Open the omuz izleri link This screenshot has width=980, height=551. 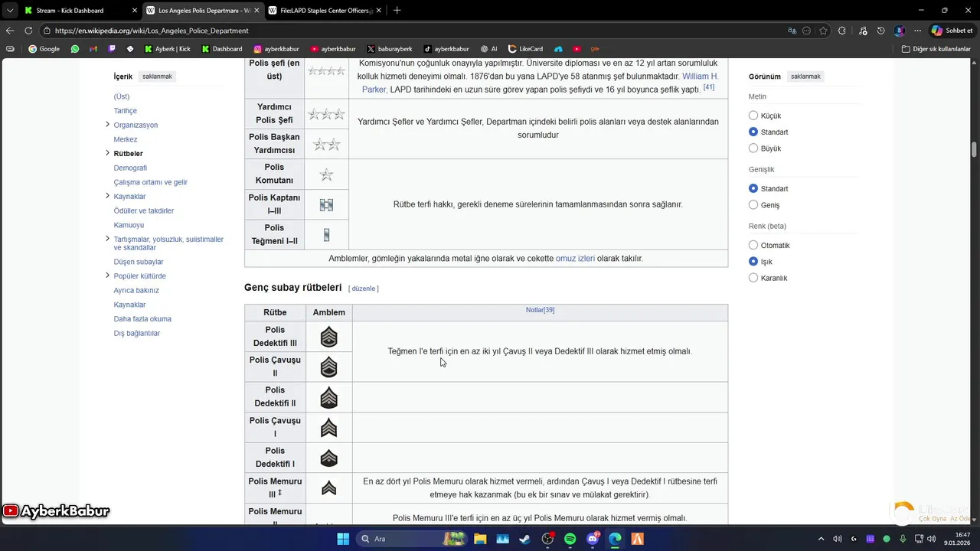click(575, 259)
